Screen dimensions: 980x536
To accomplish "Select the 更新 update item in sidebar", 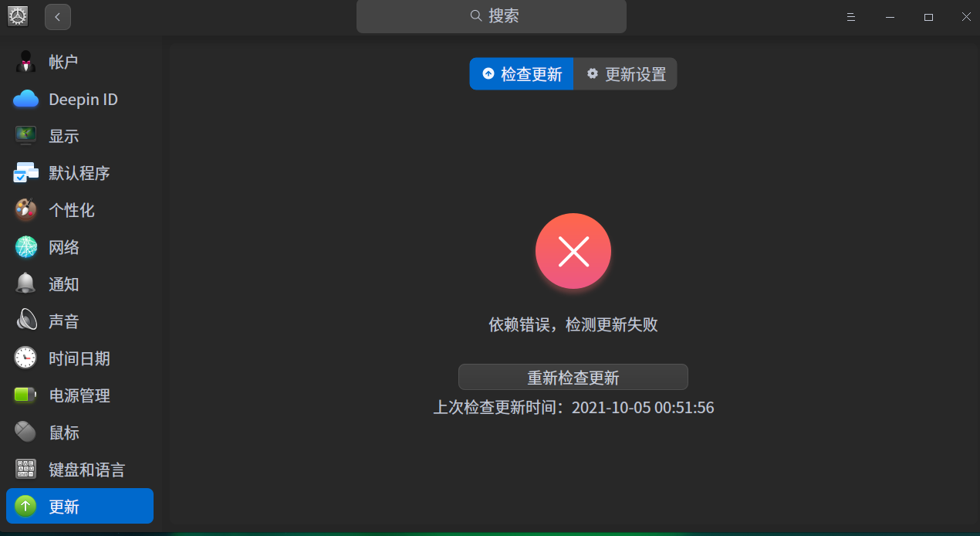I will click(79, 506).
